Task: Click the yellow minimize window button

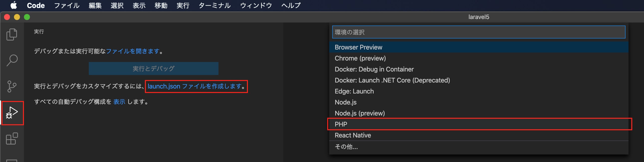Action: 17,17
